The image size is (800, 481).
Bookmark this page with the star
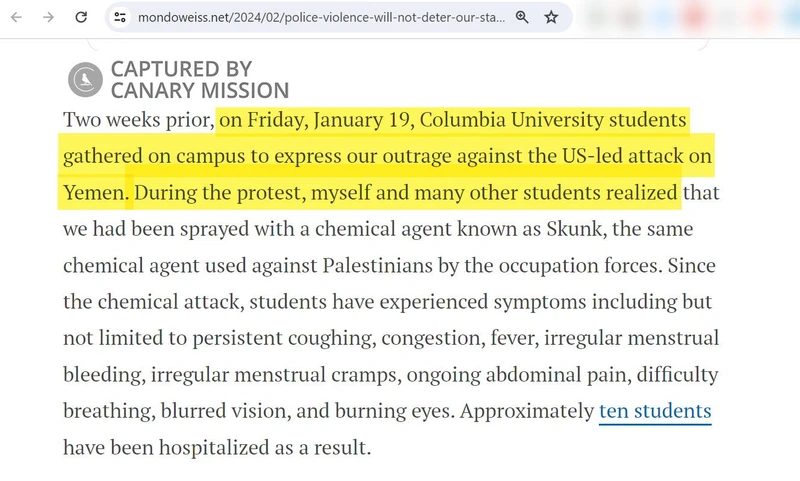551,17
